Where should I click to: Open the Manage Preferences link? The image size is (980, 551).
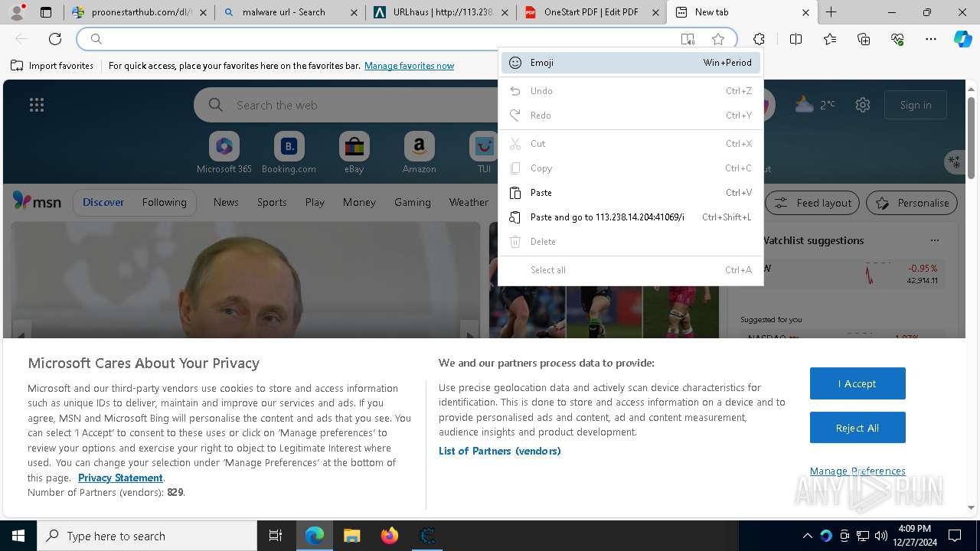857,471
